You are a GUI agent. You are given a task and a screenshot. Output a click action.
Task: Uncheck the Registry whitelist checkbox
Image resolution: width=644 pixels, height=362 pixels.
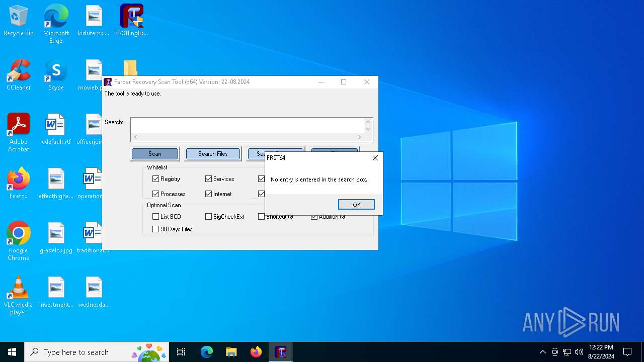pos(156,179)
